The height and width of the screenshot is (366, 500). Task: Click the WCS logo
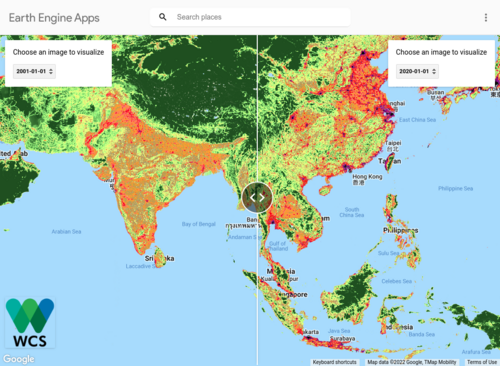(x=30, y=323)
